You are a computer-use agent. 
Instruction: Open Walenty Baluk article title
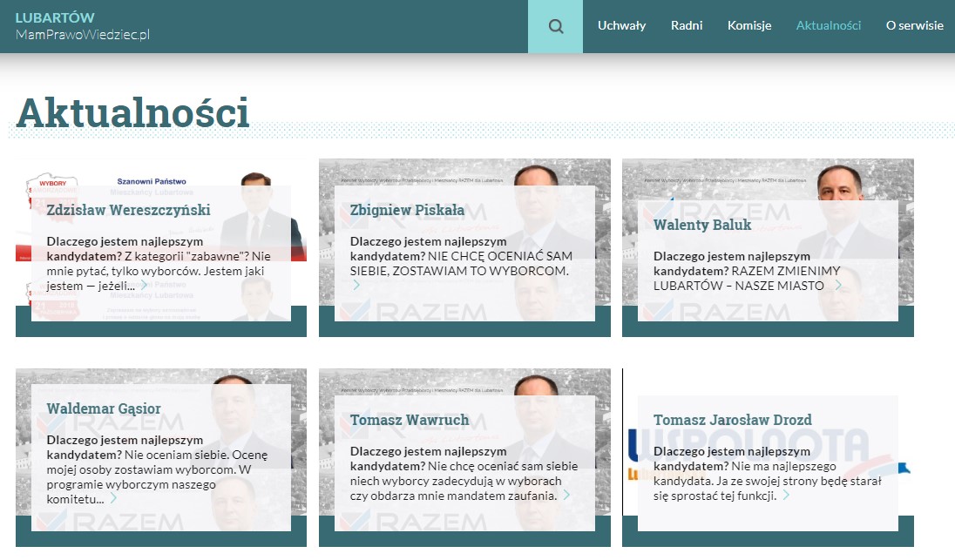[702, 225]
